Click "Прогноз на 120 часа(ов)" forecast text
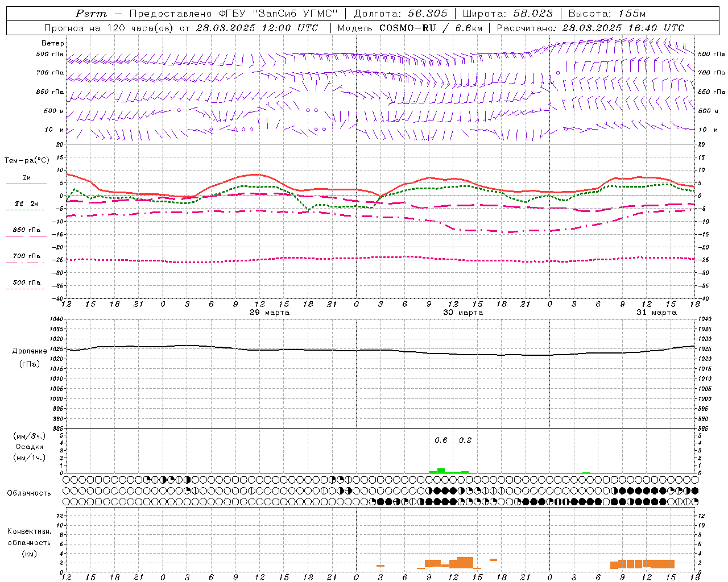This screenshot has width=728, height=582. coord(109,28)
